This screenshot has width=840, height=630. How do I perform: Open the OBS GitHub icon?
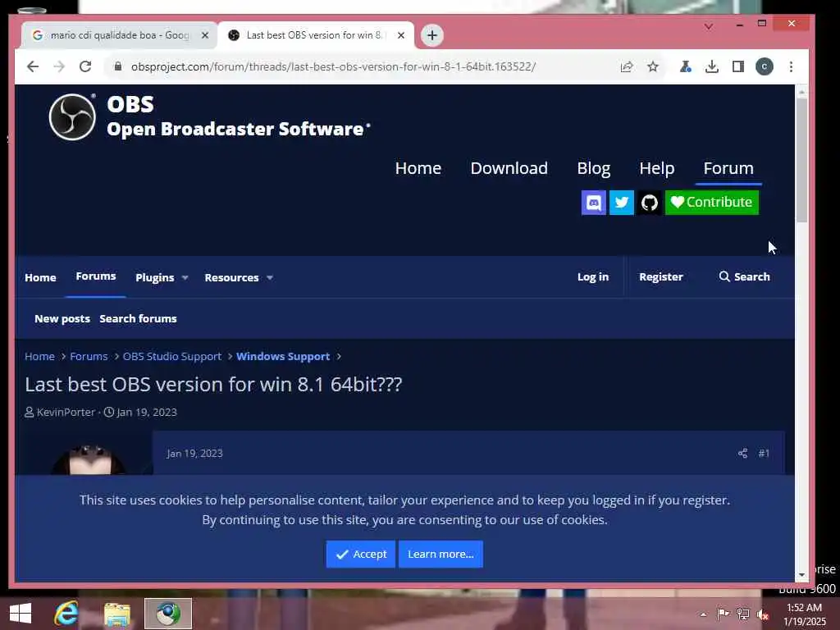tap(650, 203)
